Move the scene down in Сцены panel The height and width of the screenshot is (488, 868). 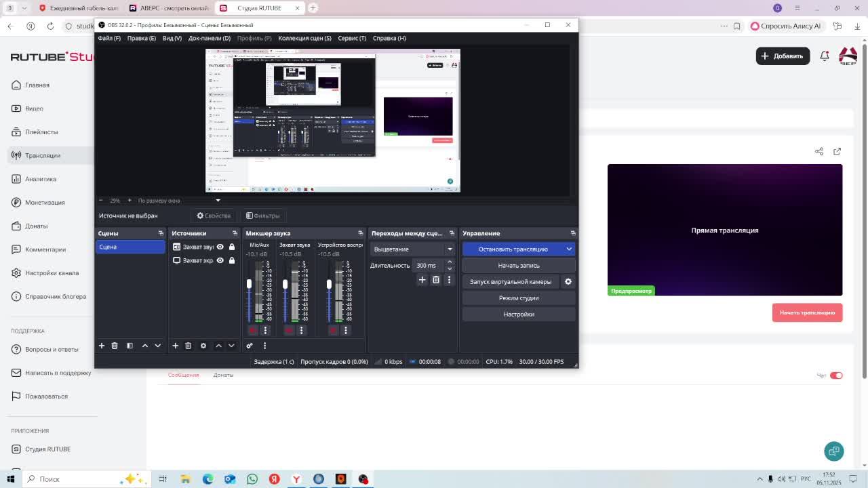(157, 346)
